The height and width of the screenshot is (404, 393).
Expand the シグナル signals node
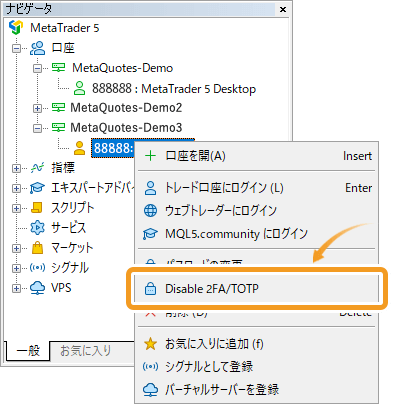pyautogui.click(x=16, y=268)
